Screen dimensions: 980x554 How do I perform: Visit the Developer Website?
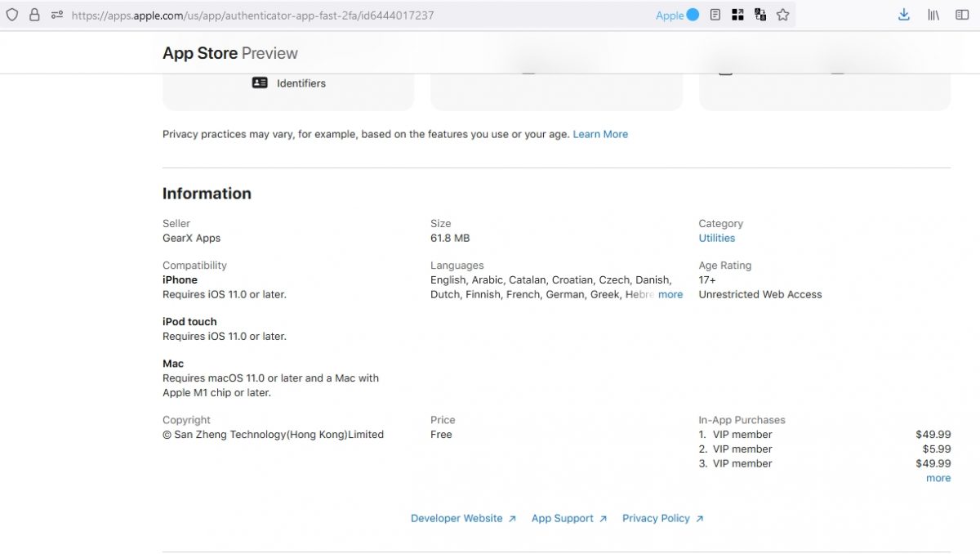tap(457, 518)
